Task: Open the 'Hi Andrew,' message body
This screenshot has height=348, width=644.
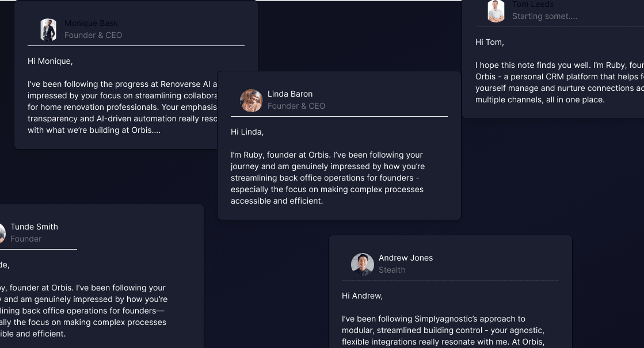Action: coord(362,296)
